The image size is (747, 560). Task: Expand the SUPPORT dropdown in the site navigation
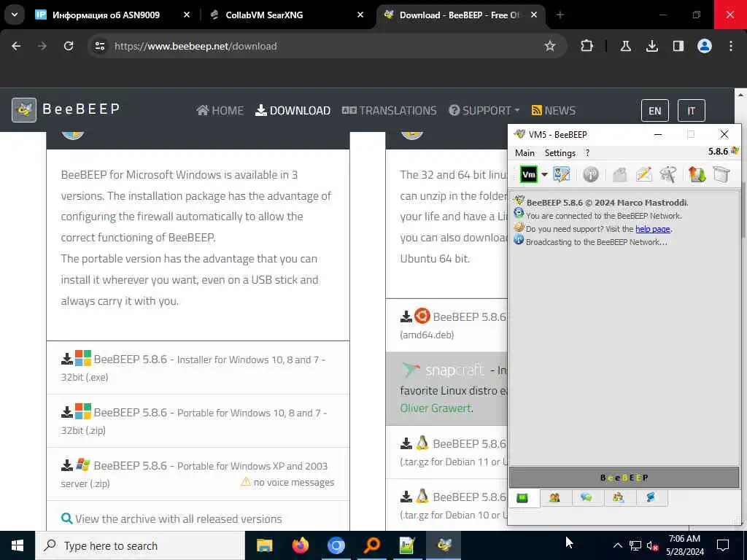click(484, 111)
